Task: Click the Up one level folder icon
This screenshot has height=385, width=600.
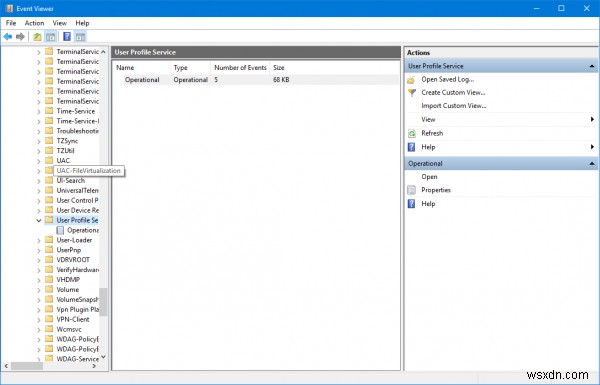Action: pyautogui.click(x=37, y=37)
